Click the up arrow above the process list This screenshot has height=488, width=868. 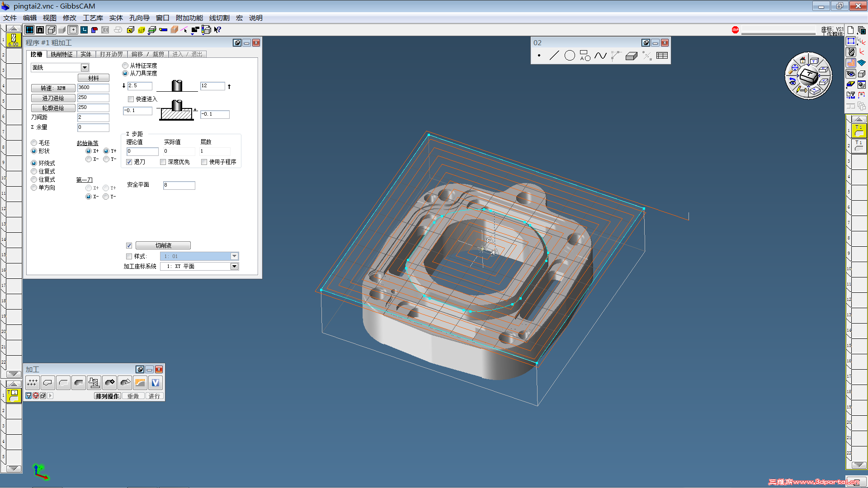point(14,384)
